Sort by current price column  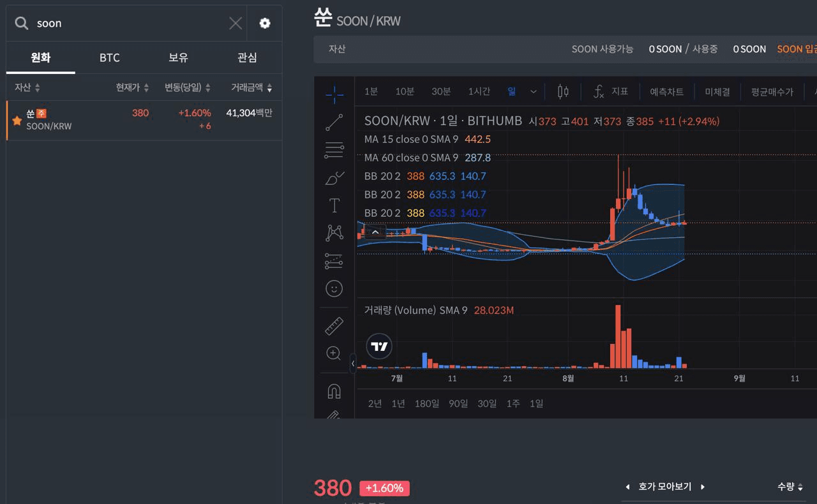point(132,87)
